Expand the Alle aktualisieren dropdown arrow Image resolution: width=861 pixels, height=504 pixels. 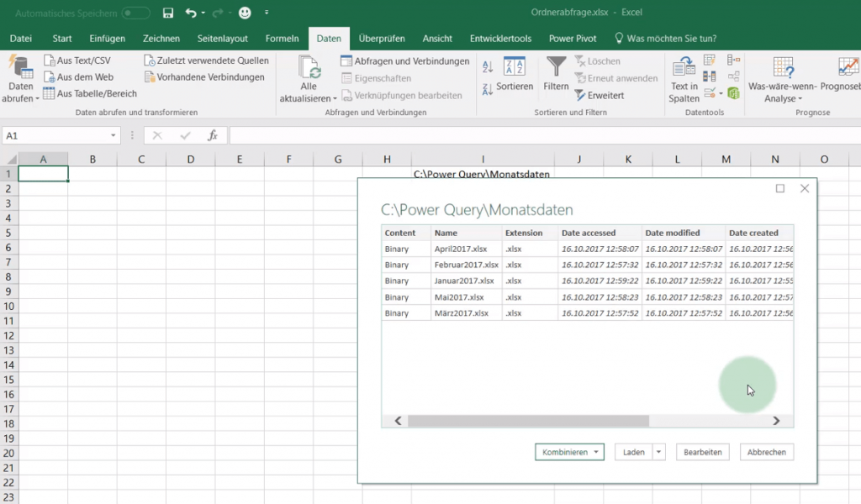click(x=335, y=99)
